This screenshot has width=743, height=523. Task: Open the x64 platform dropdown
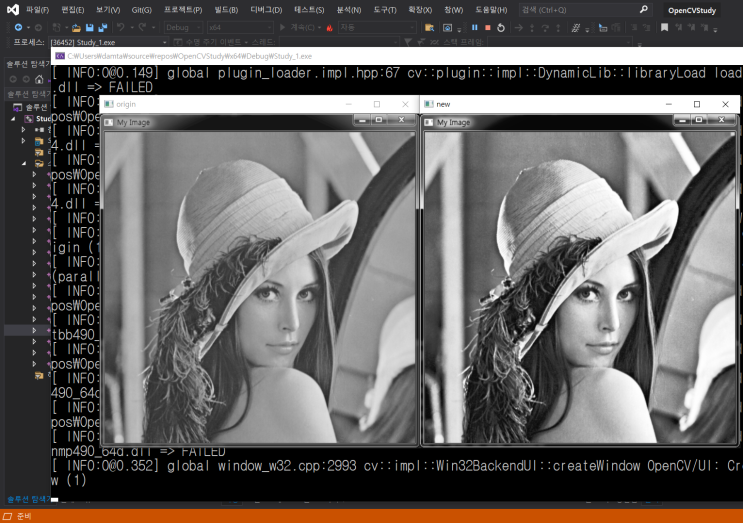pyautogui.click(x=240, y=27)
